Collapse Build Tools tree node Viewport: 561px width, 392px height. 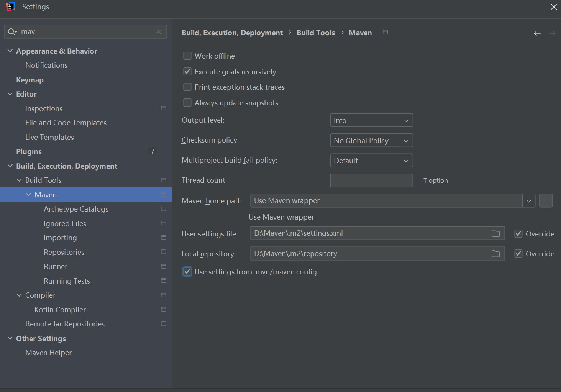19,180
